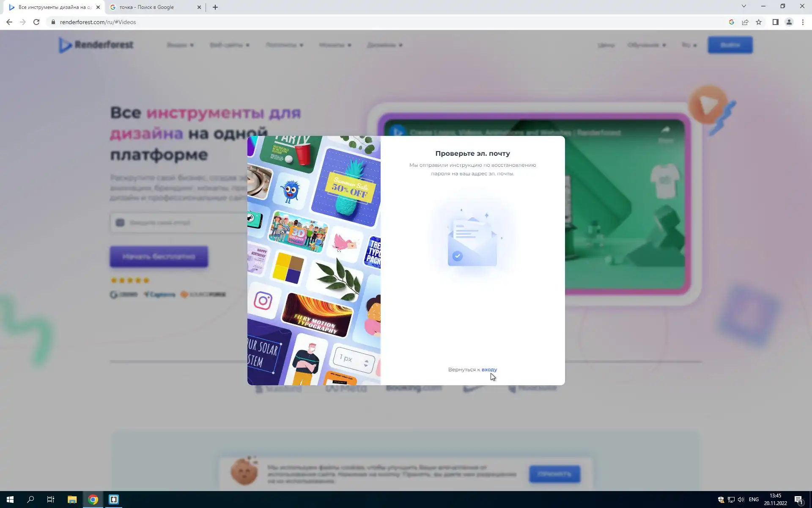Open Windows Start menu
This screenshot has width=812, height=508.
10,500
